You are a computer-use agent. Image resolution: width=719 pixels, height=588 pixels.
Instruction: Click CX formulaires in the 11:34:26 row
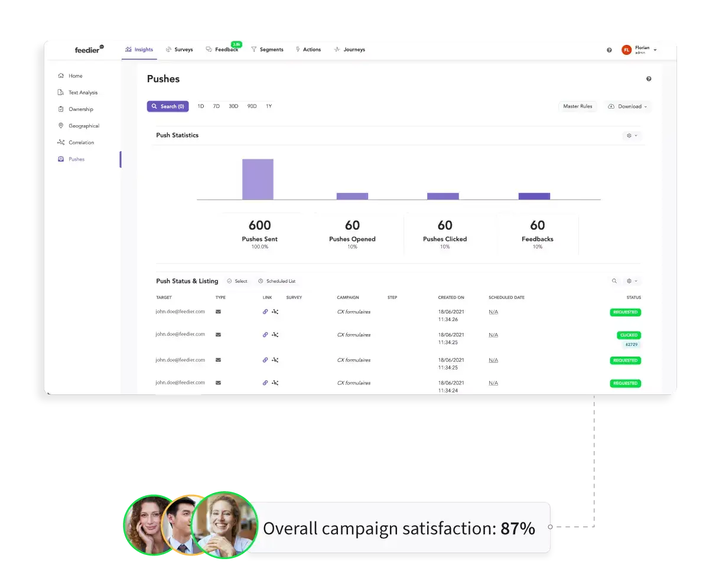(x=354, y=312)
